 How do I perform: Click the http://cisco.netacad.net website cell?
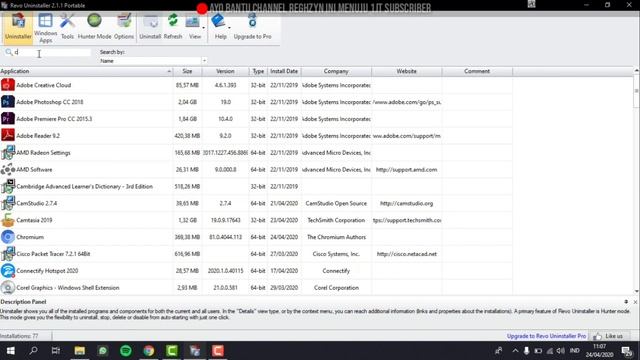(407, 254)
